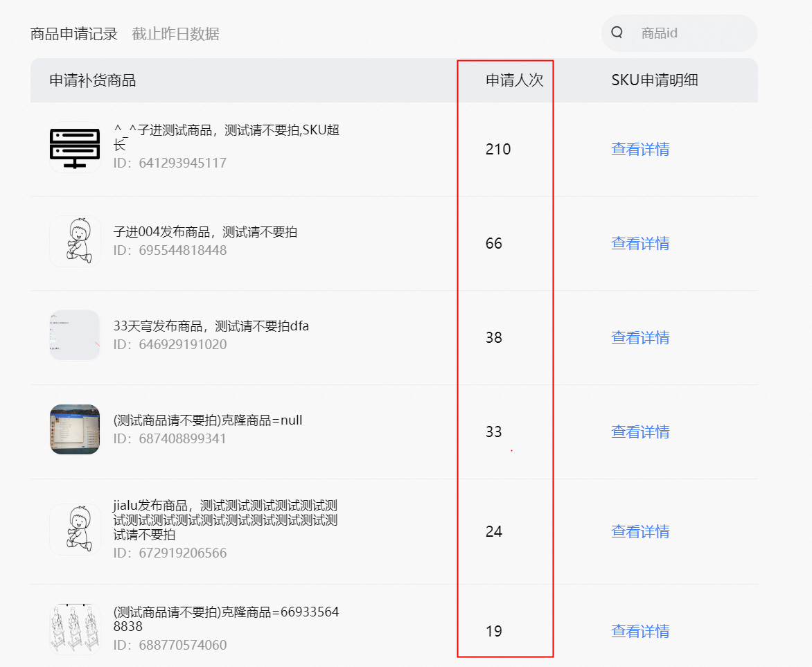Click the text ID: 641293945117
This screenshot has height=667, width=812.
click(170, 163)
